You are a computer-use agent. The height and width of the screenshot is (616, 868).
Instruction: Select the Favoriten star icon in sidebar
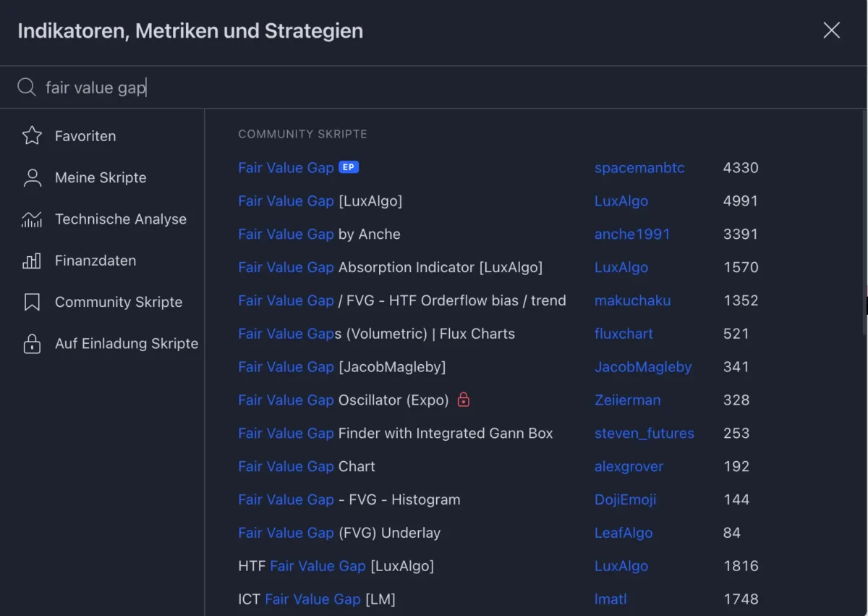point(32,135)
